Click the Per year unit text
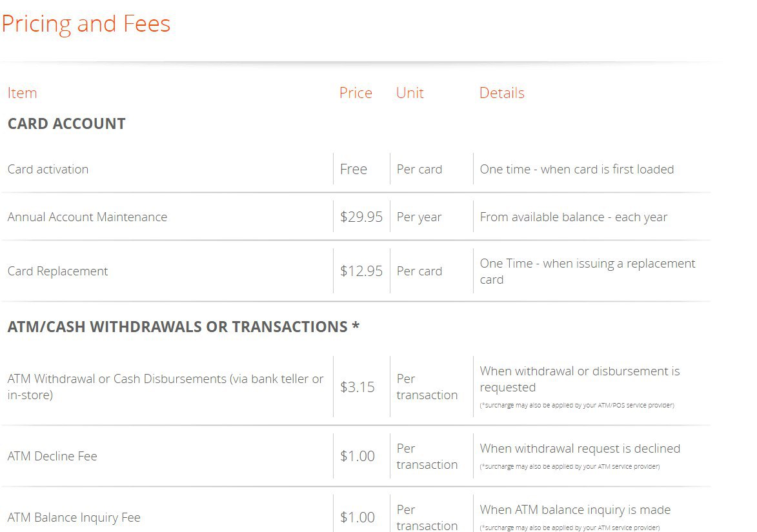The width and height of the screenshot is (757, 532). pos(419,217)
